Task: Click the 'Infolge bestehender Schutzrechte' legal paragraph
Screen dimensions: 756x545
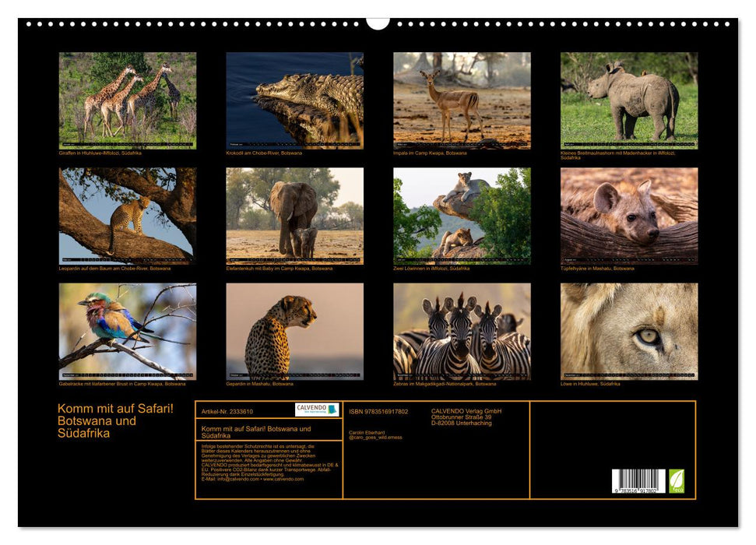Action: 269,463
